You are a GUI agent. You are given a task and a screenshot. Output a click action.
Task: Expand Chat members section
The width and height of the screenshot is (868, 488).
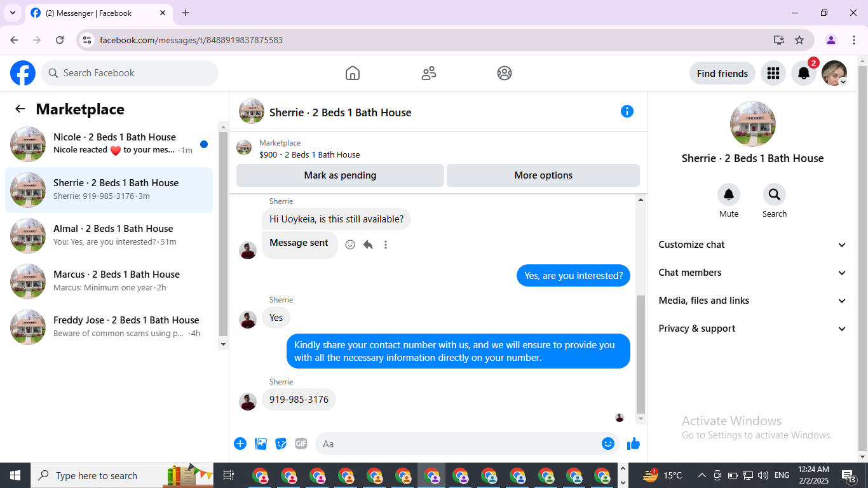pyautogui.click(x=752, y=273)
